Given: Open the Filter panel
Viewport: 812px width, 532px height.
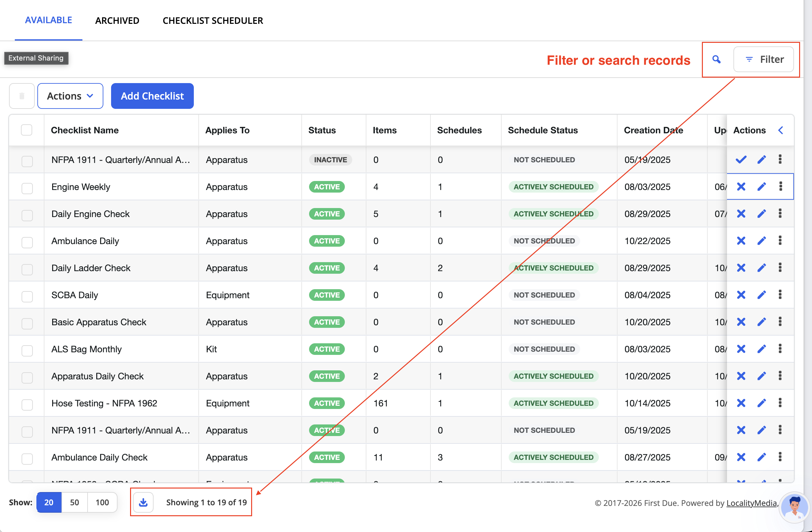Looking at the screenshot, I should tap(764, 59).
